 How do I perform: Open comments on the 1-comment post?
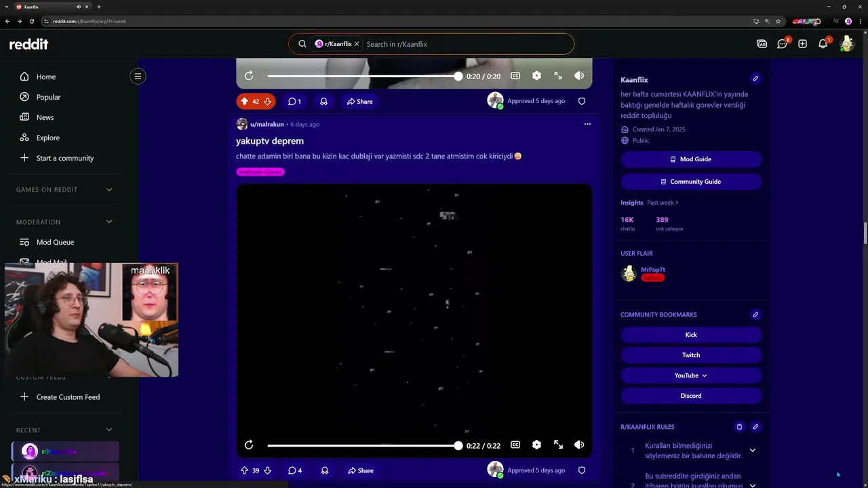294,101
